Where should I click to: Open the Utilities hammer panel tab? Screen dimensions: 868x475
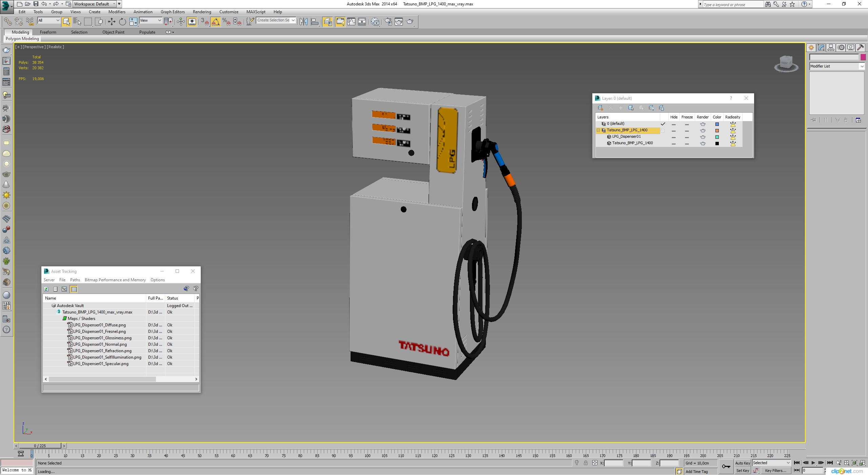pyautogui.click(x=861, y=47)
